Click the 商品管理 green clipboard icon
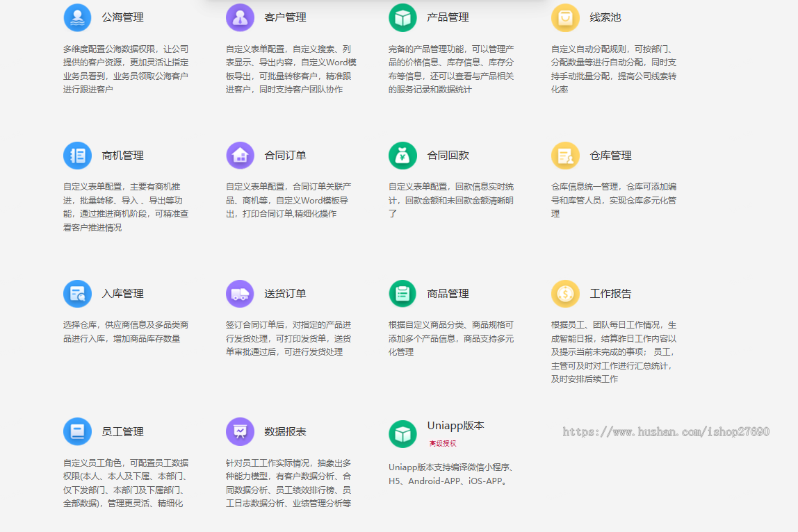This screenshot has height=532, width=798. pyautogui.click(x=402, y=294)
